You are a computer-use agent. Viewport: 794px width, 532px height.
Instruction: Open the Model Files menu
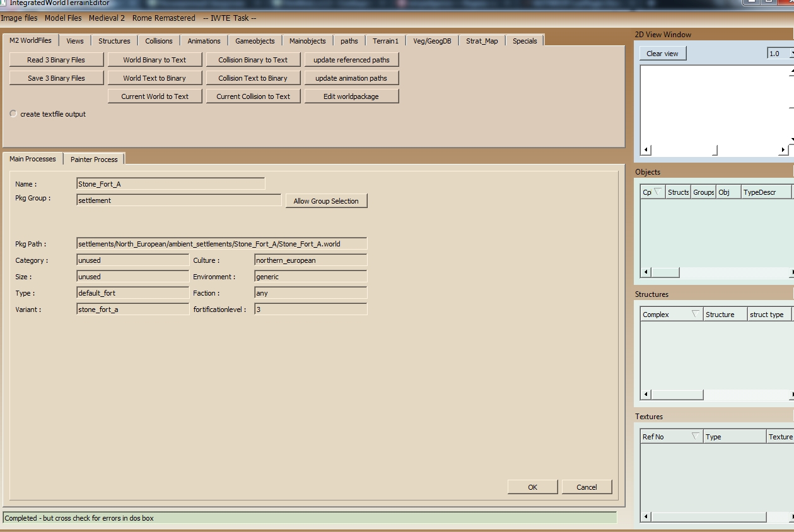(x=63, y=18)
